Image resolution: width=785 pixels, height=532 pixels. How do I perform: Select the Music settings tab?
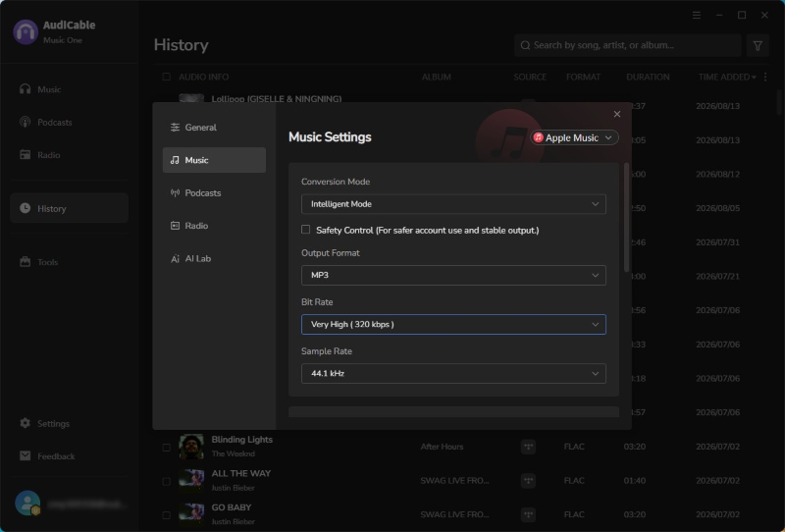click(x=214, y=160)
